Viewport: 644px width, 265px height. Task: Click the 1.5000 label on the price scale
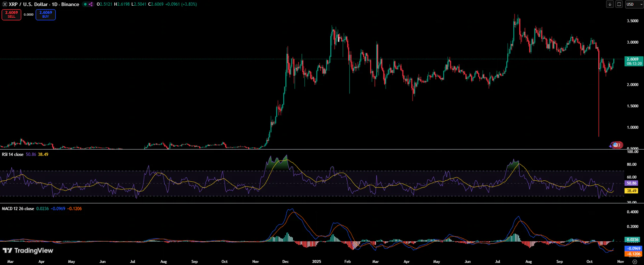pyautogui.click(x=633, y=106)
